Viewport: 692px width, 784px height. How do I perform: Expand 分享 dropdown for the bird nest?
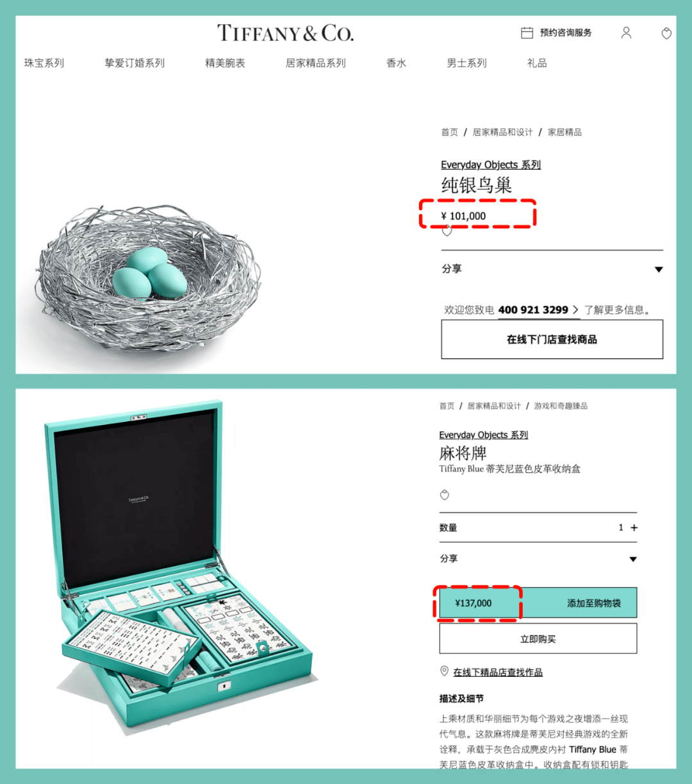click(x=659, y=269)
